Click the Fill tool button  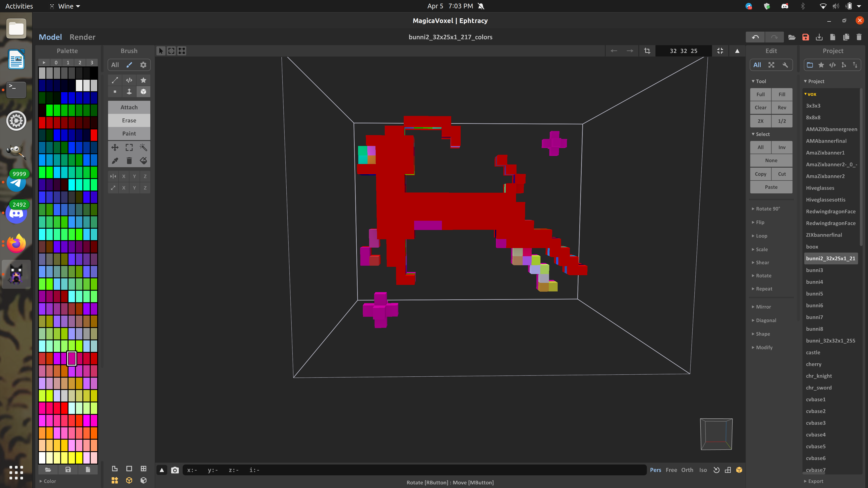pyautogui.click(x=782, y=94)
